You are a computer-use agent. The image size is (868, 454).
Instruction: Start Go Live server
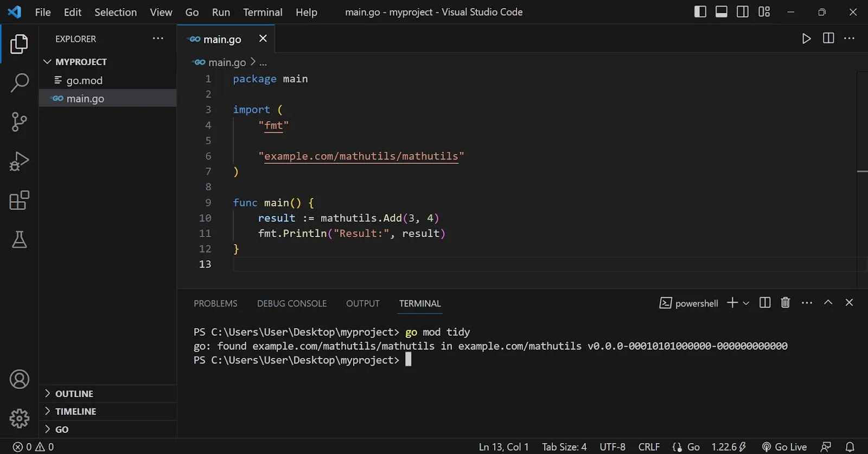coord(784,447)
